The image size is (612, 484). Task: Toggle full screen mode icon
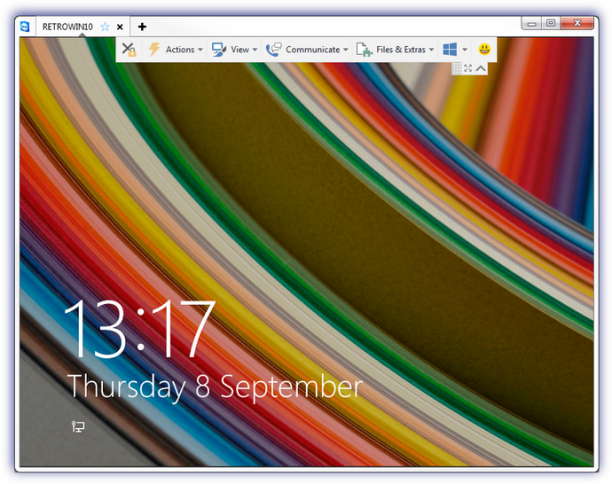[468, 68]
